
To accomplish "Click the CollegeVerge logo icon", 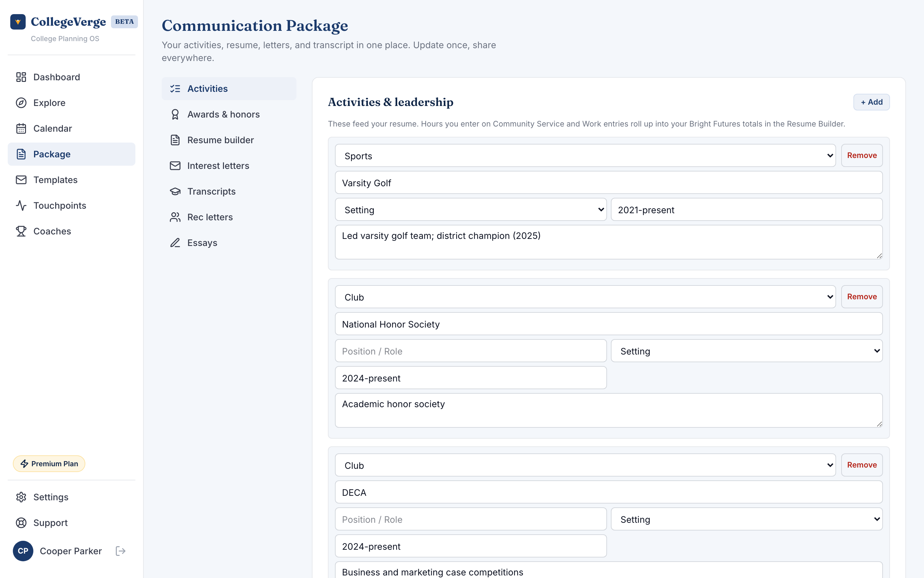I will pos(18,22).
